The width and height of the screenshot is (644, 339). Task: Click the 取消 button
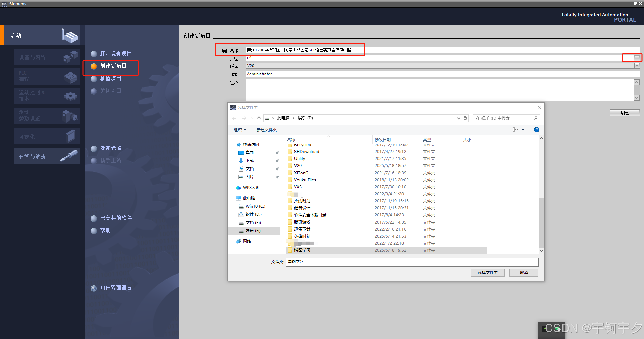(x=524, y=273)
